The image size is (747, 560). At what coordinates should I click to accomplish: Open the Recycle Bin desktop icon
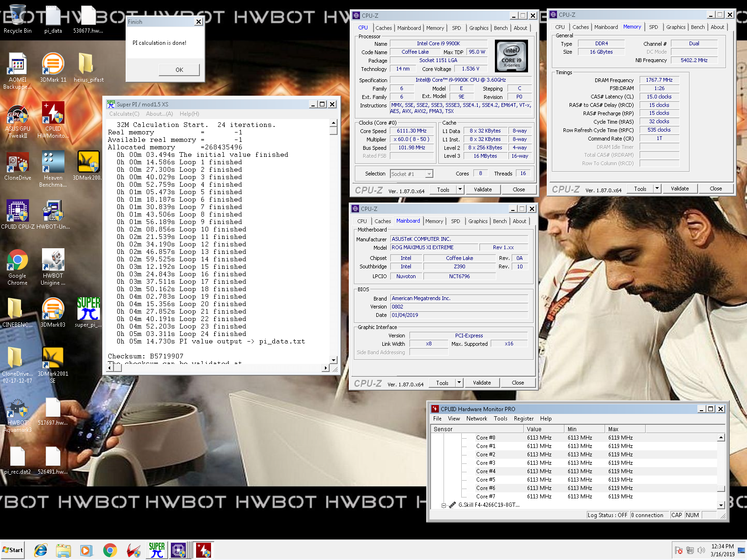(x=17, y=19)
